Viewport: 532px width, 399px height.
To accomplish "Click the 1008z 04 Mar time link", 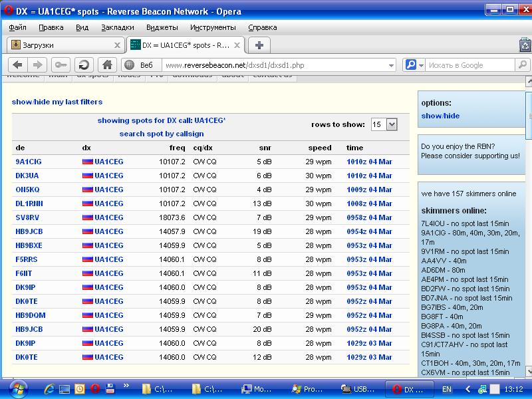I will [369, 203].
